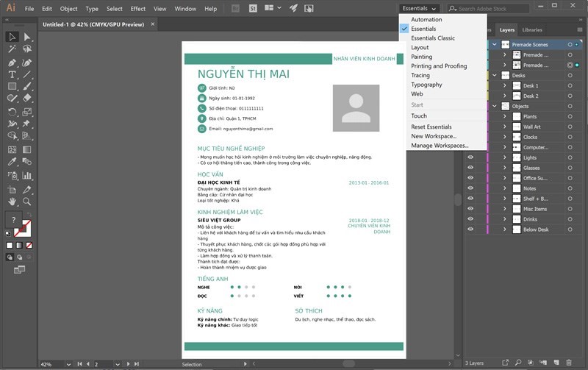Image resolution: width=588 pixels, height=370 pixels.
Task: Select the Lasso tool
Action: point(26,49)
